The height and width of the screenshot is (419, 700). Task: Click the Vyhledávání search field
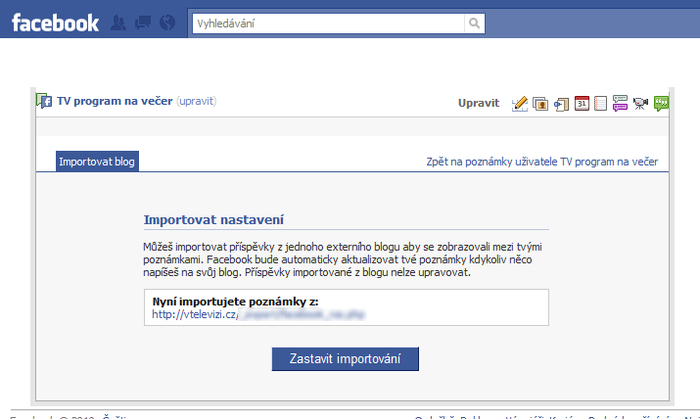(329, 23)
